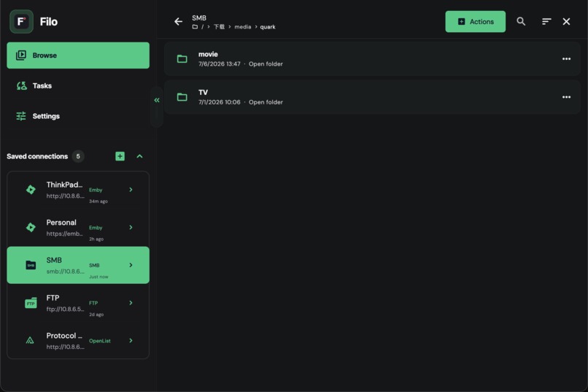Open the TV folder
Viewport: 588px width, 392px height.
[x=372, y=97]
